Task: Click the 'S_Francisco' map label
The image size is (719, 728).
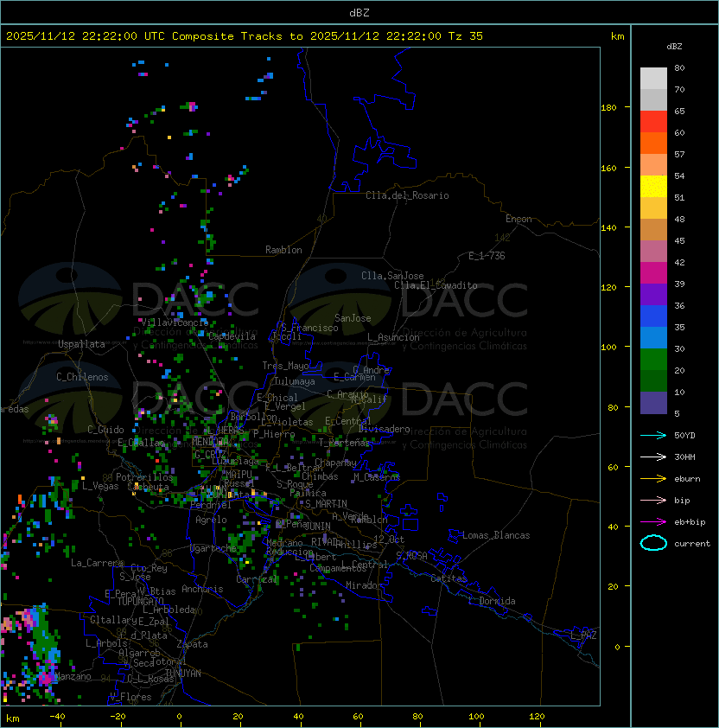Action: click(x=309, y=328)
